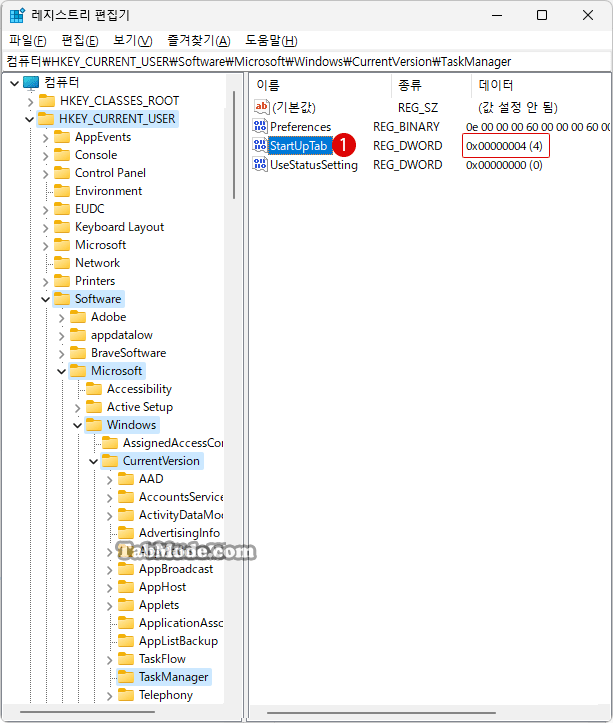The width and height of the screenshot is (613, 723).
Task: Click the AppHost folder icon
Action: [x=126, y=587]
